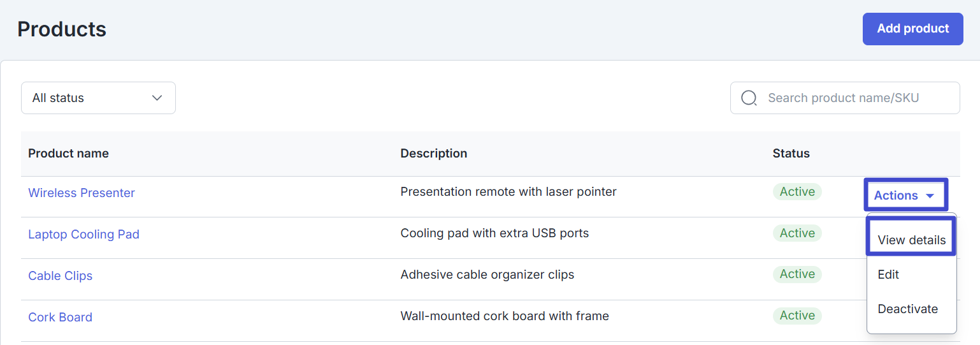Click the All status dropdown chevron

point(157,98)
